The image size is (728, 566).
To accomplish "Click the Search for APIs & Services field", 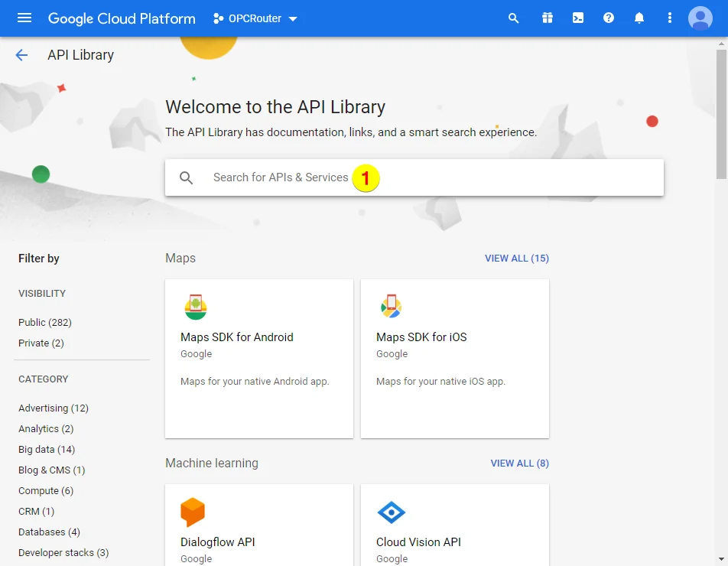I will click(414, 177).
